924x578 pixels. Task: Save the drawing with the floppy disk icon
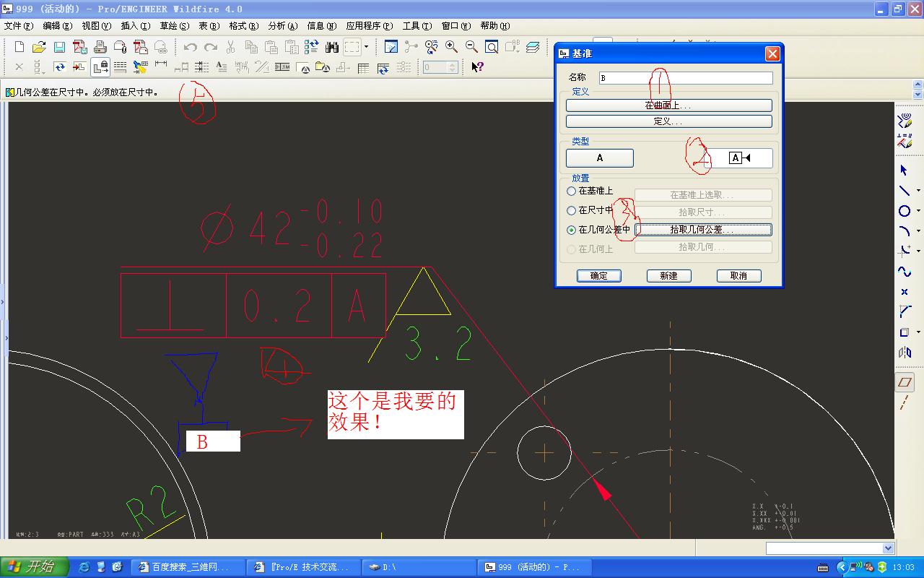(x=59, y=47)
